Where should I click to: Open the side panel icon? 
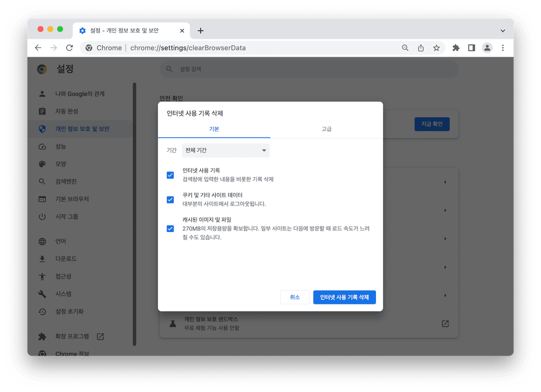point(472,48)
